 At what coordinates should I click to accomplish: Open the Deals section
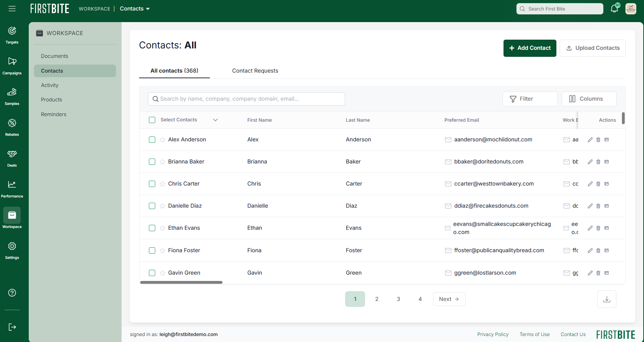click(x=12, y=158)
